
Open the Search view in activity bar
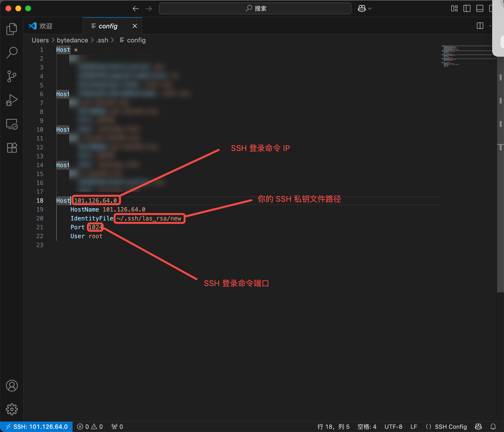(12, 53)
